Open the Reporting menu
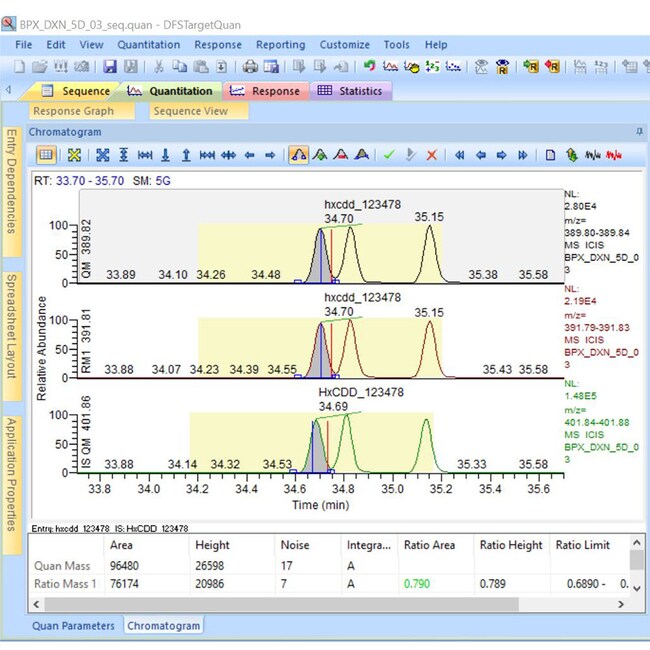The width and height of the screenshot is (650, 650). tap(280, 45)
